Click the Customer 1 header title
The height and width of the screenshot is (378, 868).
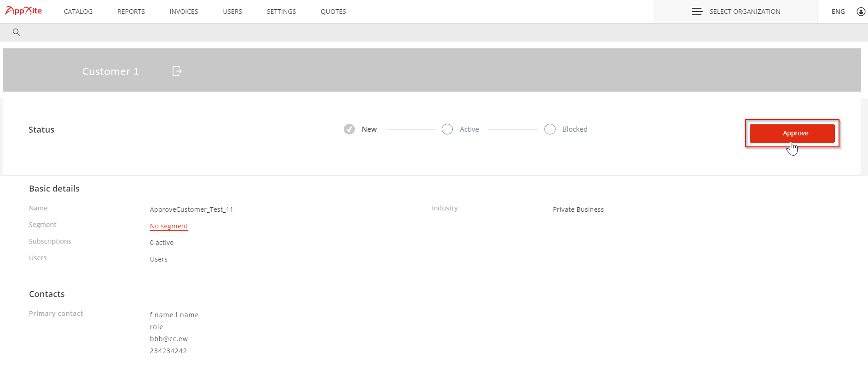coord(110,71)
